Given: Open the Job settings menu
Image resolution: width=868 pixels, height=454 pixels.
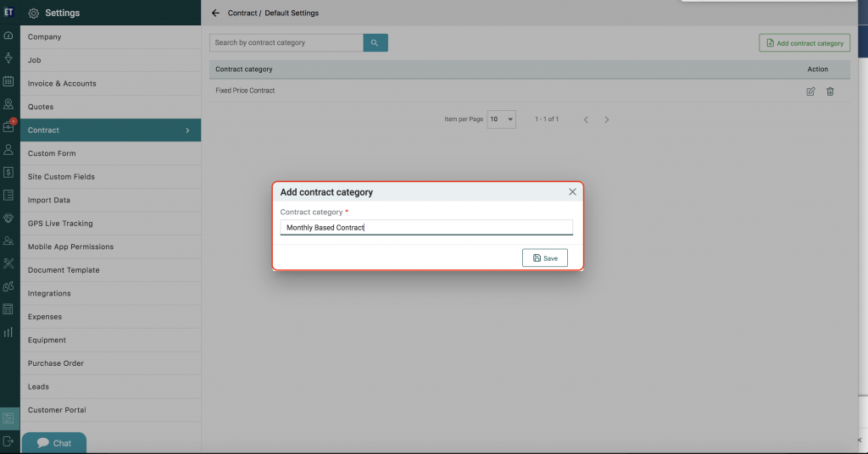Looking at the screenshot, I should point(111,60).
